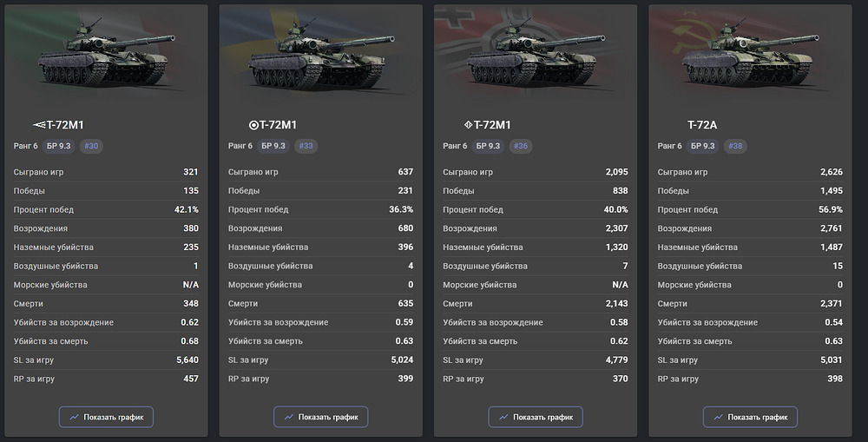Viewport: 868px width, 442px height.
Task: Open the #30 ranking badge
Action: point(91,146)
